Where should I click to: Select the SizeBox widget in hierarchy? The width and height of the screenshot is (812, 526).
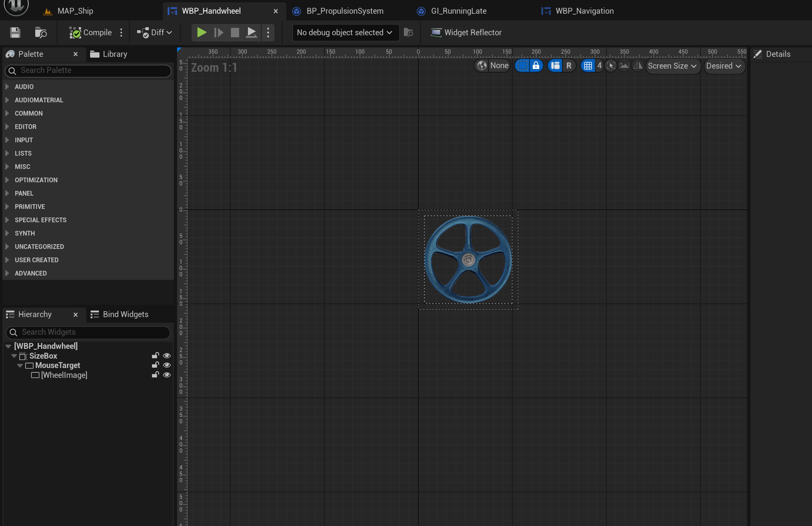[43, 356]
